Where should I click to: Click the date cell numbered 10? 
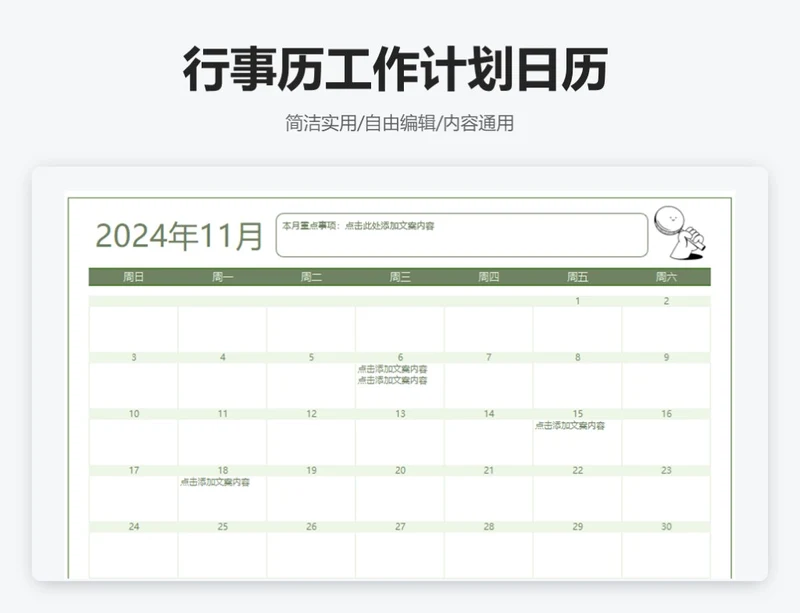pos(134,414)
